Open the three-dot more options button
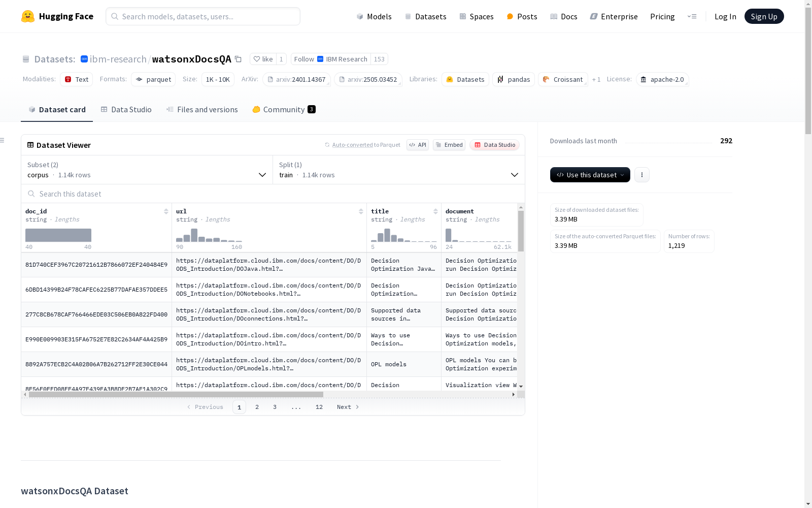The width and height of the screenshot is (812, 508). [x=642, y=175]
